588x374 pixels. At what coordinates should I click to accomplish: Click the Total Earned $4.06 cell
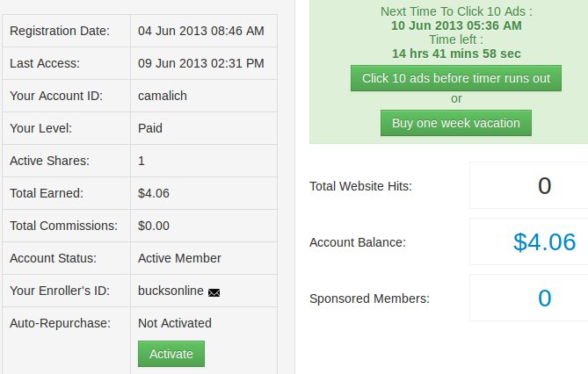[154, 193]
